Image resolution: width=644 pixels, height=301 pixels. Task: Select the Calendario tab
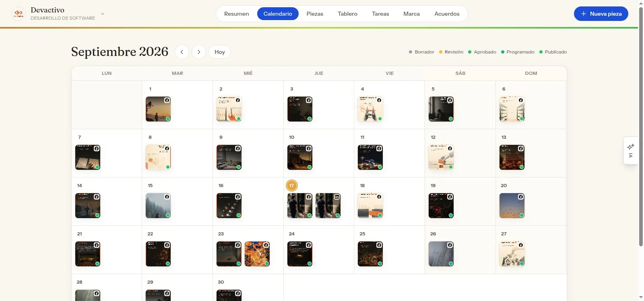278,14
